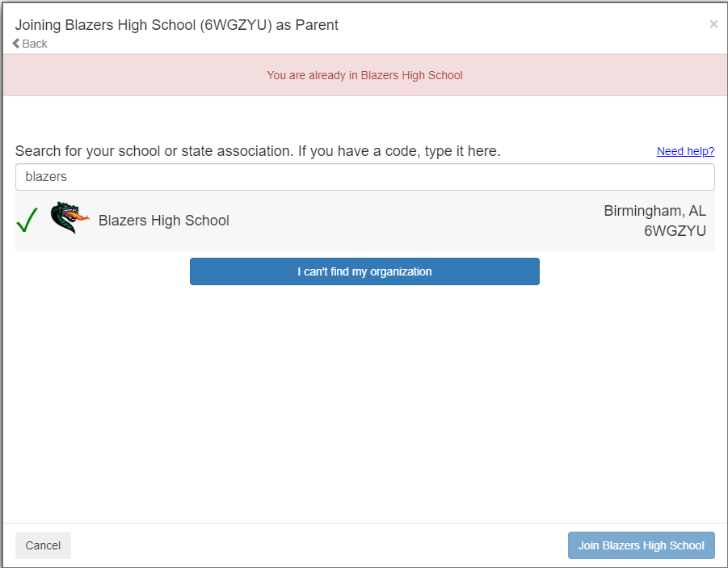Click the "Birmingham, AL" location text

(x=654, y=211)
